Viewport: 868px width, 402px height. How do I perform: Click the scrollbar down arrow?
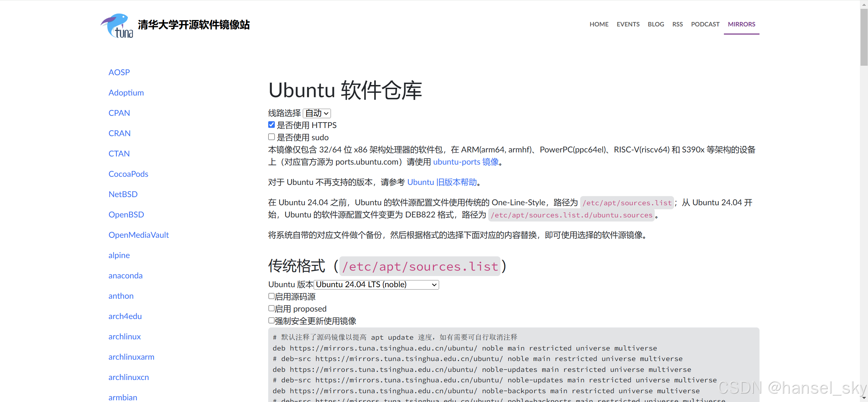(864, 398)
